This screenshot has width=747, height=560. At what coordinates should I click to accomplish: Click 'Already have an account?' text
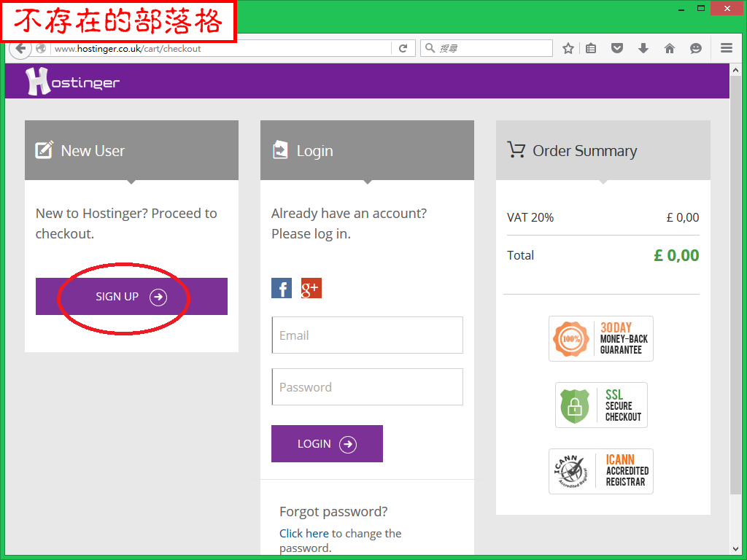(349, 214)
